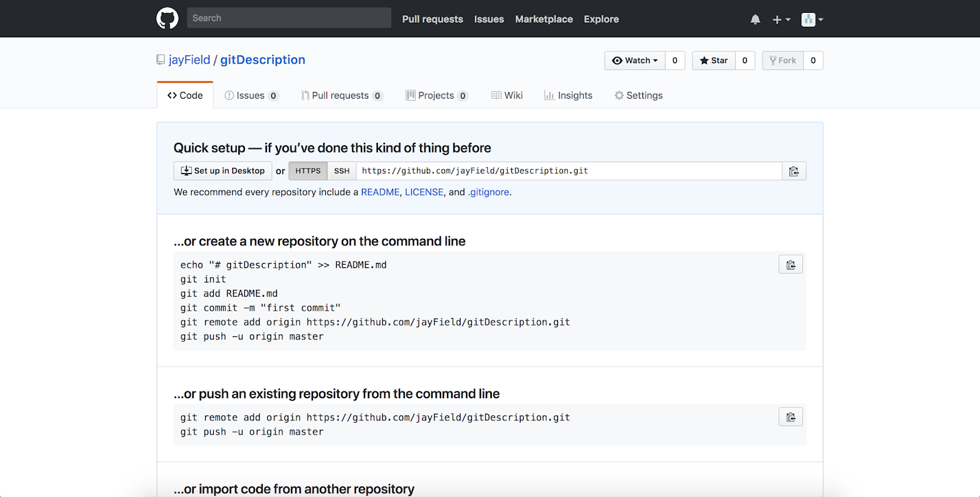
Task: Open the plus create-new dropdown
Action: pos(781,20)
